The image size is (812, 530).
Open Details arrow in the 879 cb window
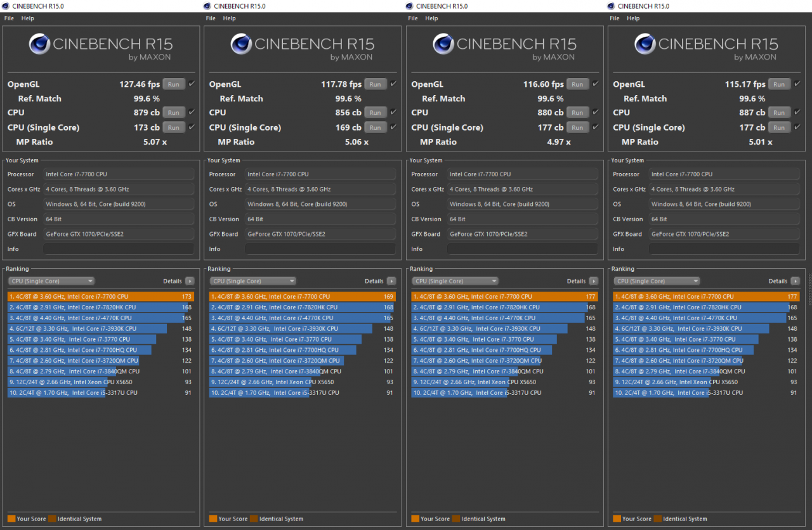coord(190,281)
